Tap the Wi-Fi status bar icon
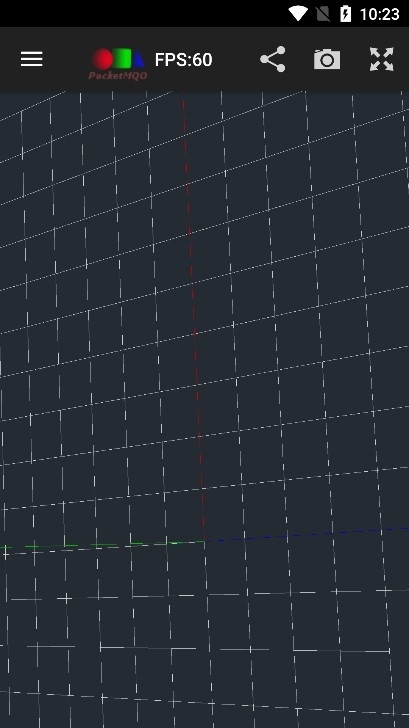This screenshot has height=728, width=409. (x=298, y=14)
